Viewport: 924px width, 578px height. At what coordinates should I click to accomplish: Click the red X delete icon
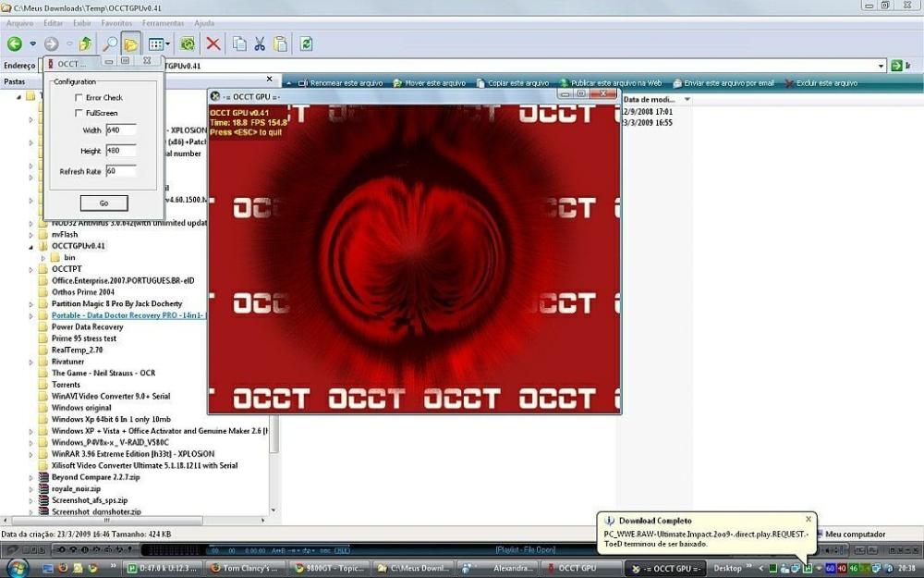[x=213, y=43]
